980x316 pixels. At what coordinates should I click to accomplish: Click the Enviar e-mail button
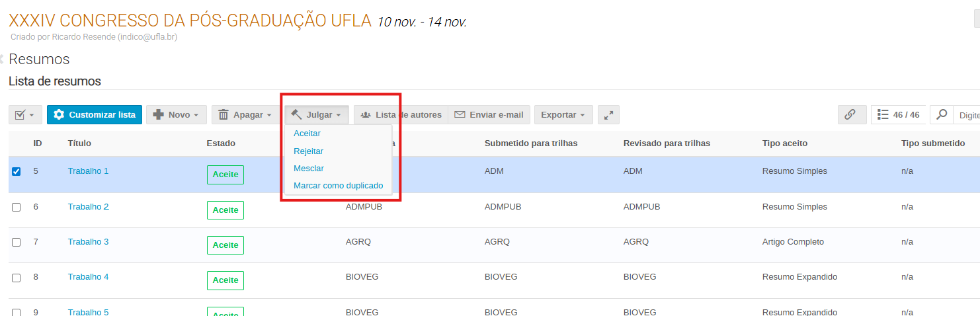click(x=489, y=114)
